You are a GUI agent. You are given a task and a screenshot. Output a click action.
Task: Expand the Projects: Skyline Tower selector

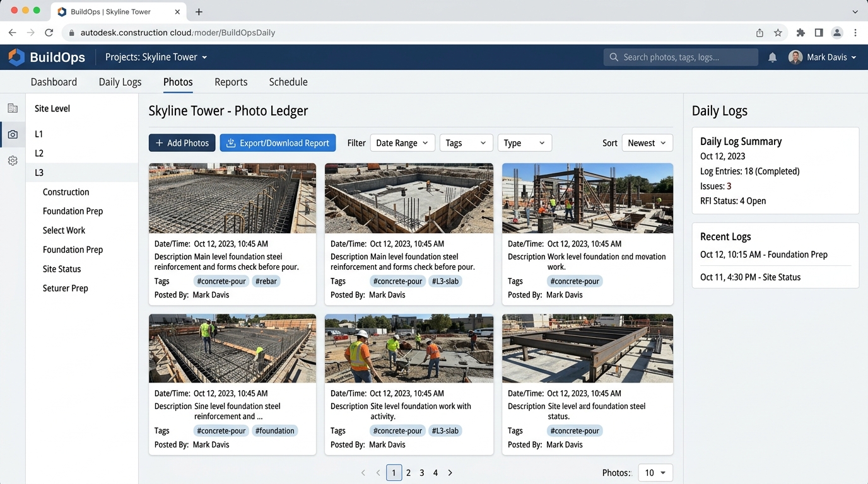pos(156,57)
